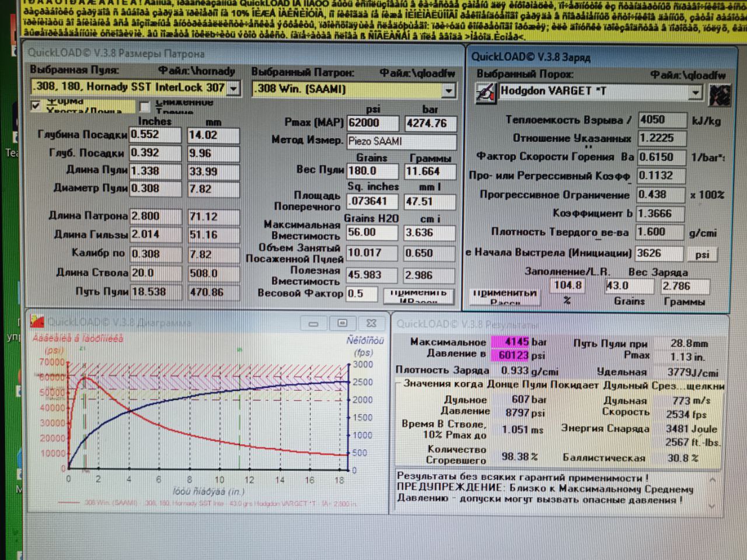Click cross-section area field .073641
Viewport: 747px width, 560px height.
pyautogui.click(x=372, y=201)
